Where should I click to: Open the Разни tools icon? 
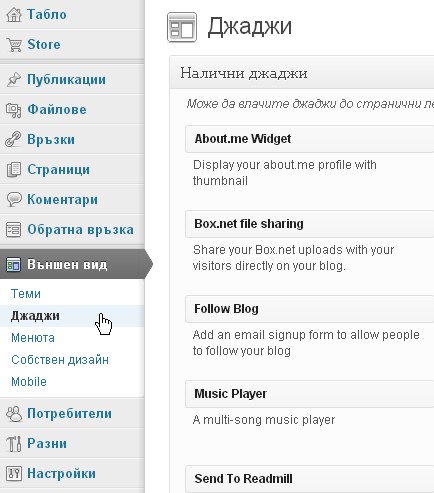[x=14, y=444]
